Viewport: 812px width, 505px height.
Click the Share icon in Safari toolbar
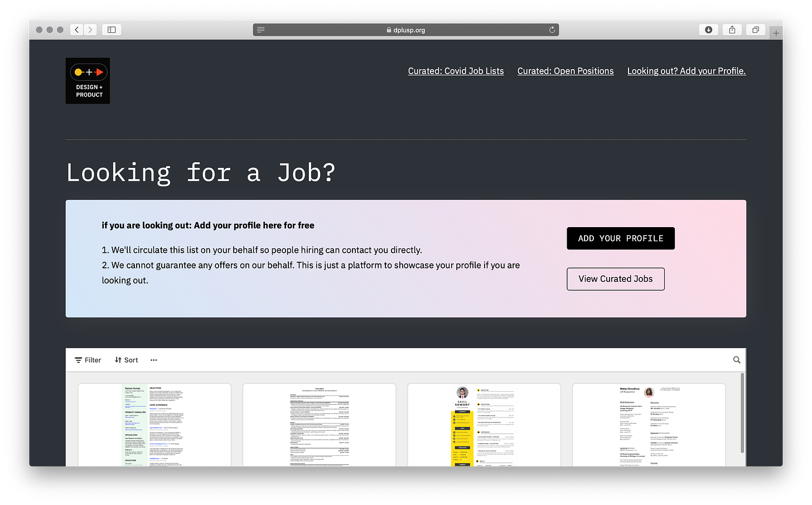pyautogui.click(x=732, y=30)
